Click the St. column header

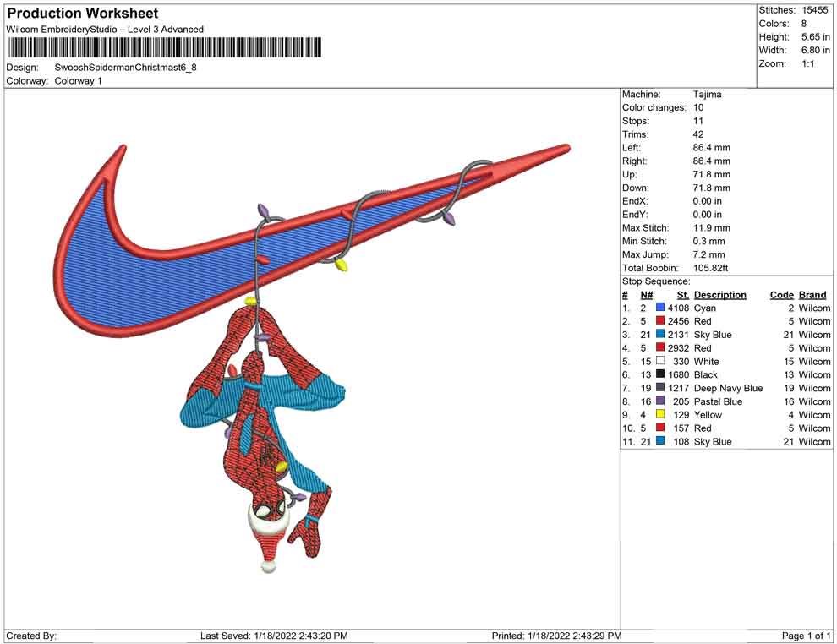[682, 295]
